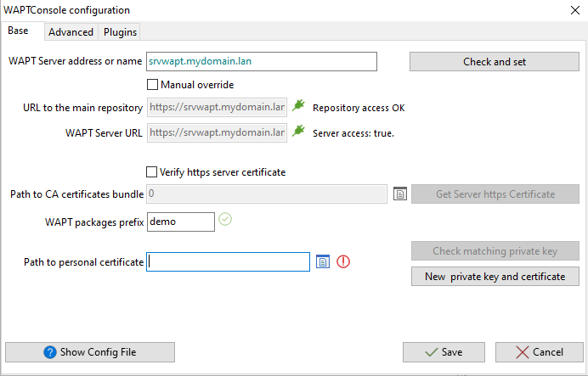Create New private key and certificate
Screen dimensions: 588x376
pos(495,277)
